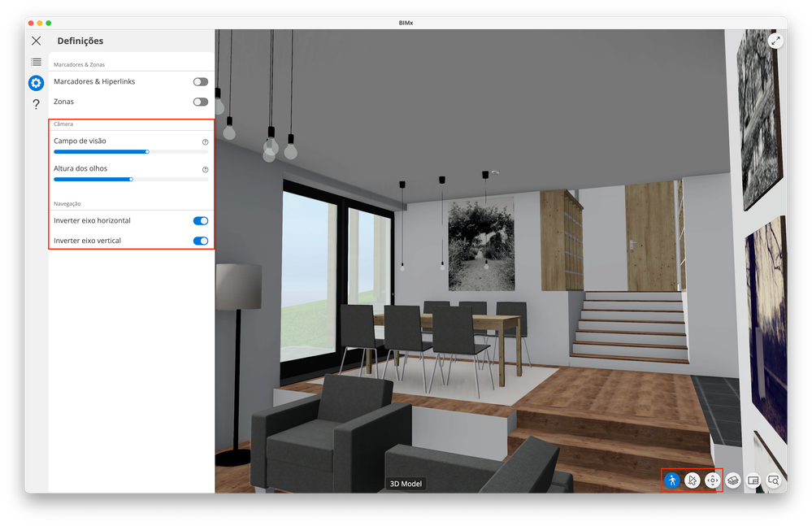Click the BIMx window title
Screen dimensions: 812x526
pyautogui.click(x=406, y=23)
